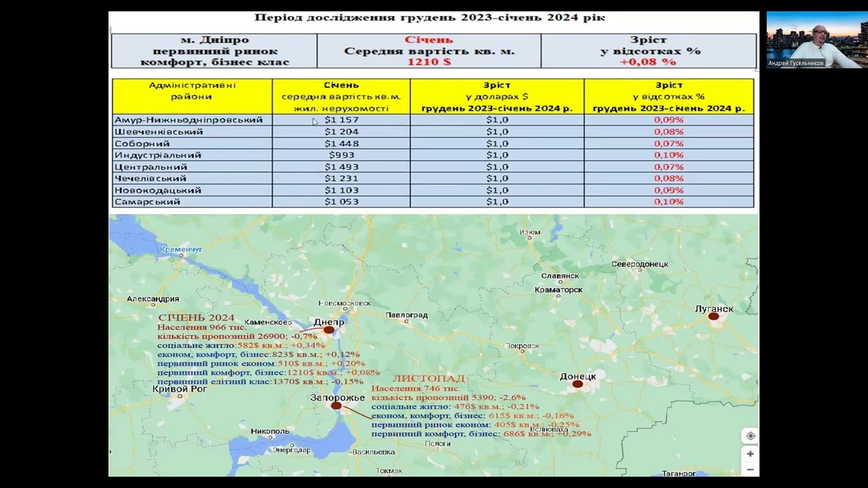Select the Амур-Нижньодніпровський district row
Image resolution: width=868 pixels, height=488 pixels.
pos(433,120)
